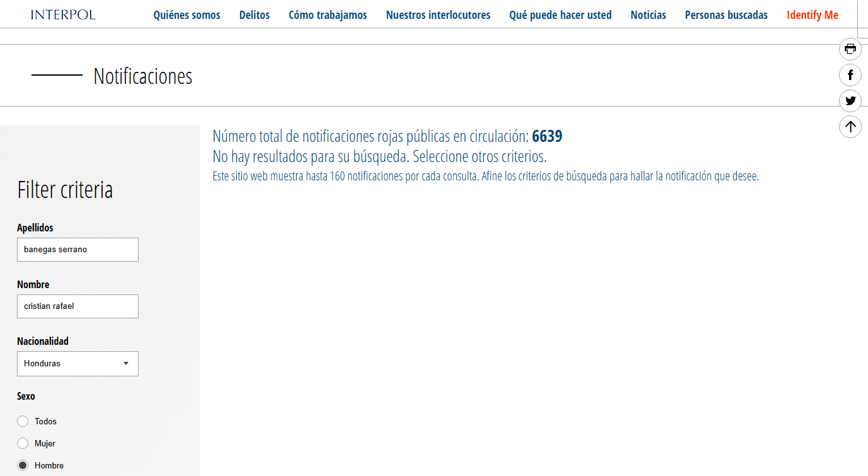868x476 pixels.
Task: Open the Personas buscadas menu
Action: pos(726,15)
